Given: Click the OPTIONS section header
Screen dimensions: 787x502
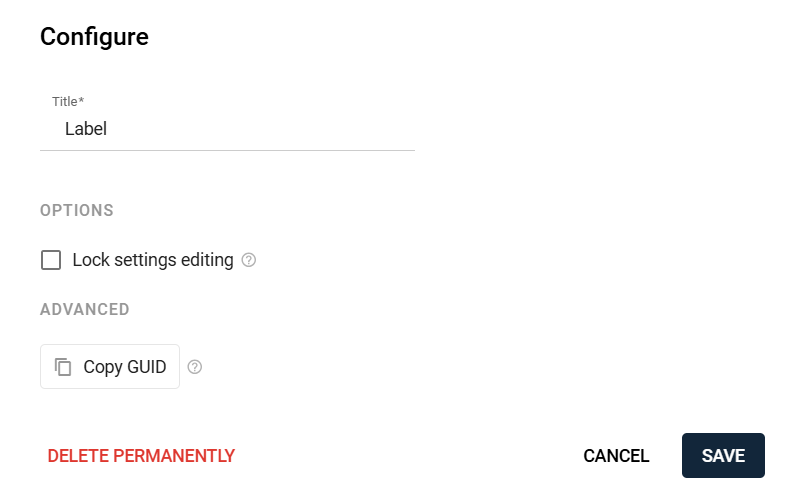Looking at the screenshot, I should coord(77,210).
